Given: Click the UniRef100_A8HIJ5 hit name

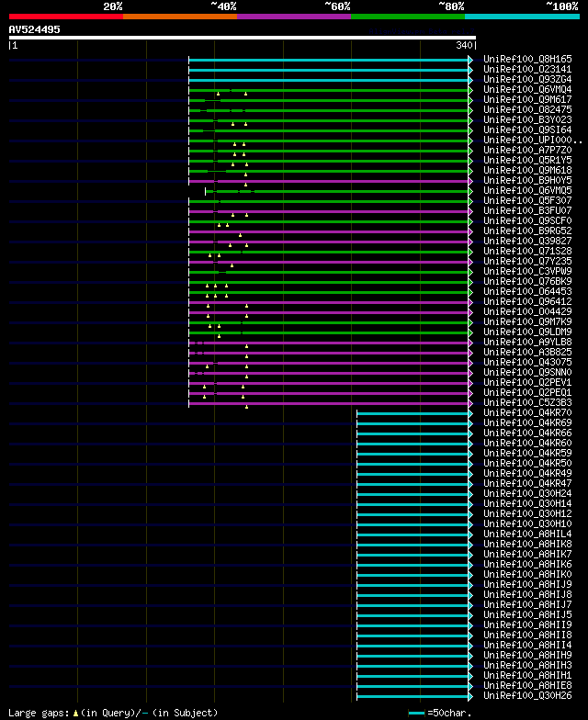Looking at the screenshot, I should (x=527, y=615).
